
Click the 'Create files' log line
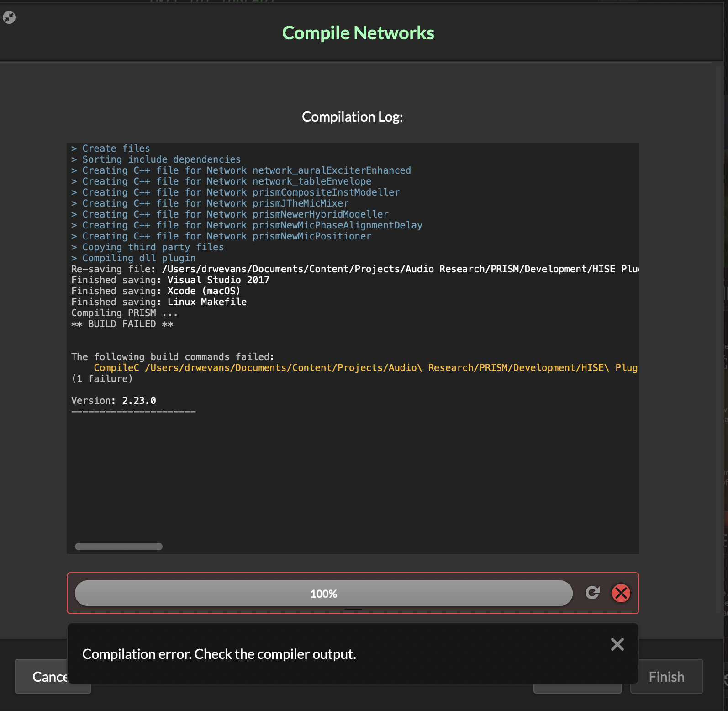pyautogui.click(x=111, y=149)
